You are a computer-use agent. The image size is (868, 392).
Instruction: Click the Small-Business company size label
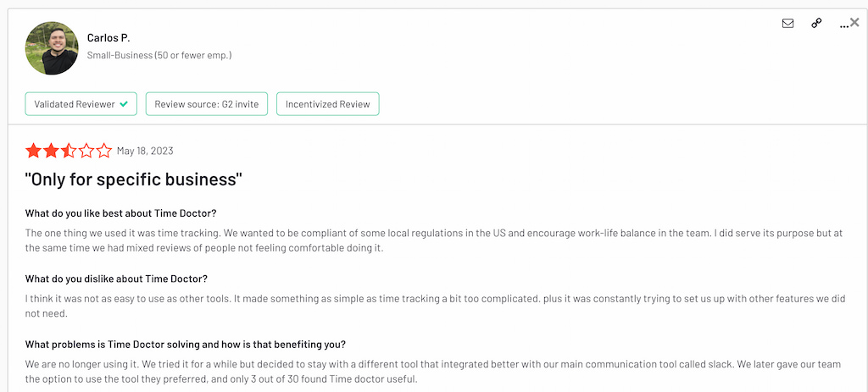(x=159, y=55)
